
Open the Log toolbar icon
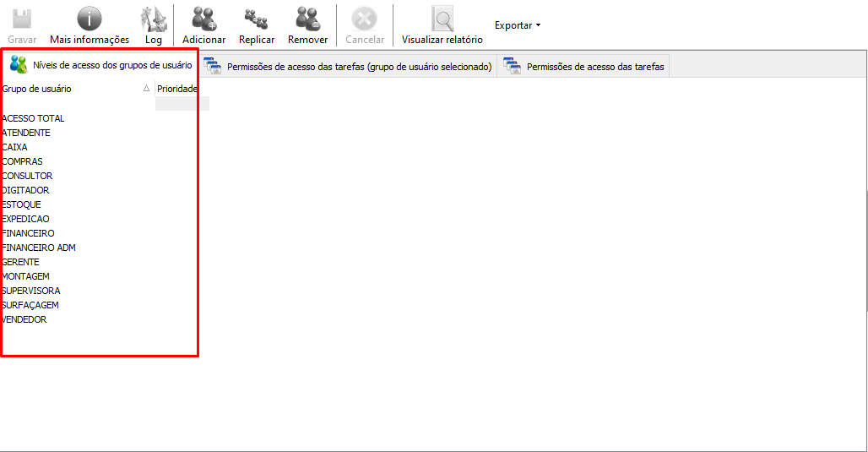[153, 19]
